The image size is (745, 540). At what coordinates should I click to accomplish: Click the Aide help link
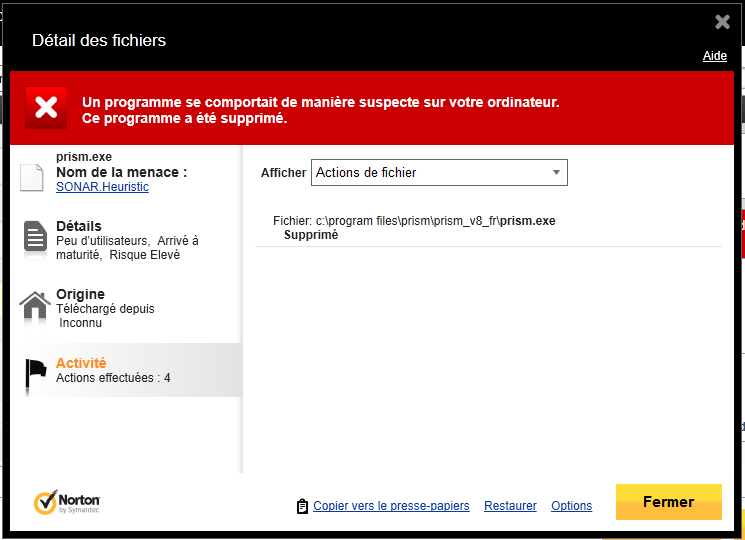pos(714,56)
